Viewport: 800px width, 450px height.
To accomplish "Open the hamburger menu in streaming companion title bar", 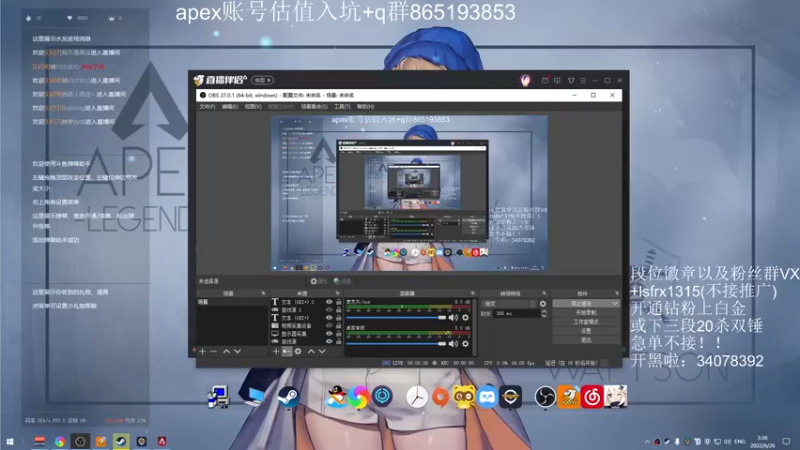I will click(x=583, y=81).
